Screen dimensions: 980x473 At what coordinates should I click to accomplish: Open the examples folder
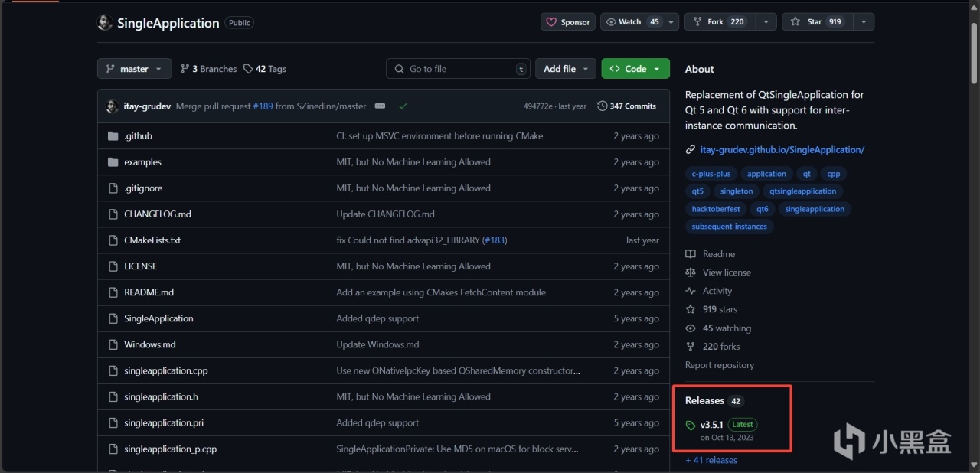point(142,162)
